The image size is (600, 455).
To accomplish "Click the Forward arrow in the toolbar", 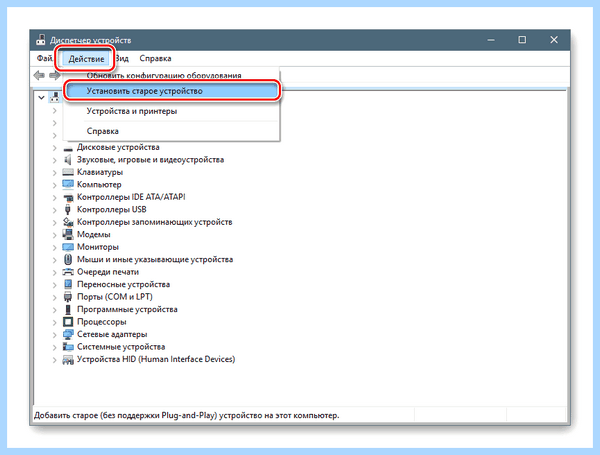I will [x=55, y=75].
